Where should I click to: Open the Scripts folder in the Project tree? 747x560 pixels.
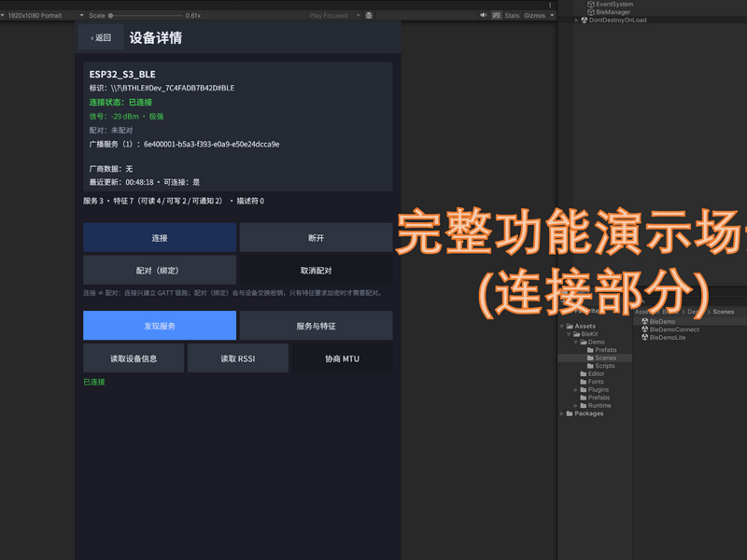[600, 366]
